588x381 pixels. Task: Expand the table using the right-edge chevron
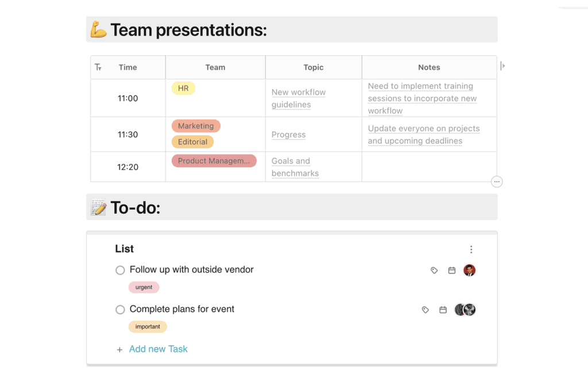pyautogui.click(x=502, y=66)
